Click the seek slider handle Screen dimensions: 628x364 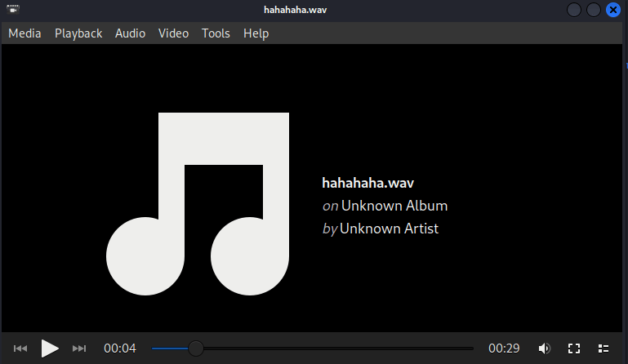tap(196, 348)
